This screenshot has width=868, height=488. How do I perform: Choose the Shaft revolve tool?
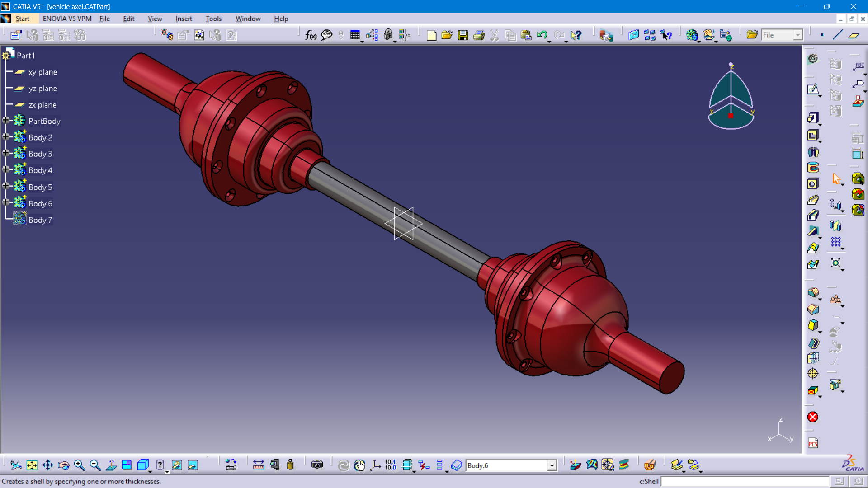[x=812, y=152]
